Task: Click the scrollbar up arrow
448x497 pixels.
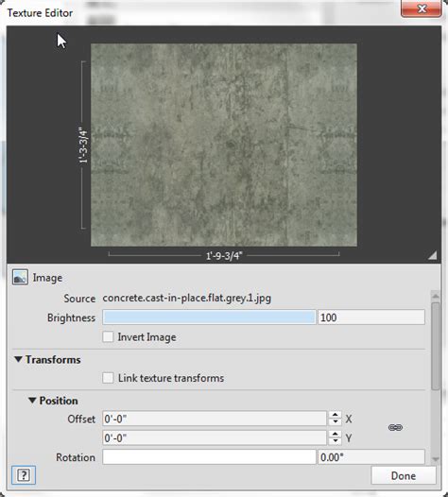Action: pos(436,296)
